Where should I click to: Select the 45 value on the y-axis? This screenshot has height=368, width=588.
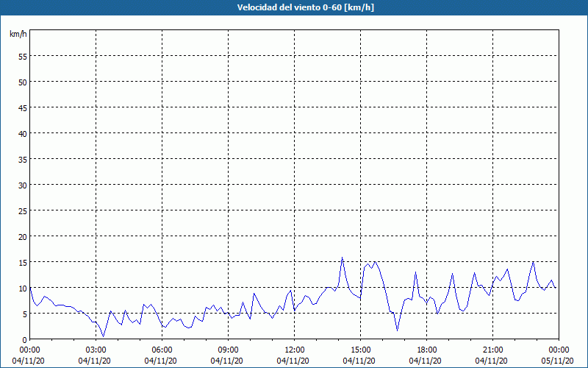click(x=23, y=107)
